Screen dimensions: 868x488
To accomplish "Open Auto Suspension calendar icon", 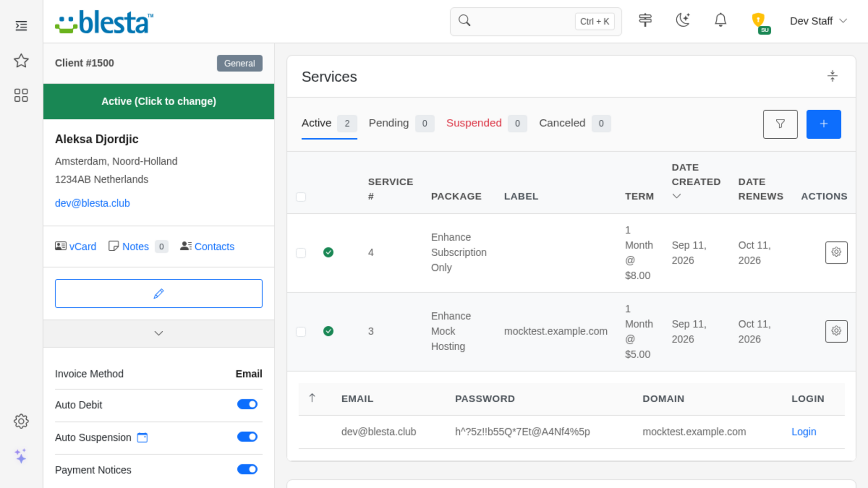I will (142, 437).
